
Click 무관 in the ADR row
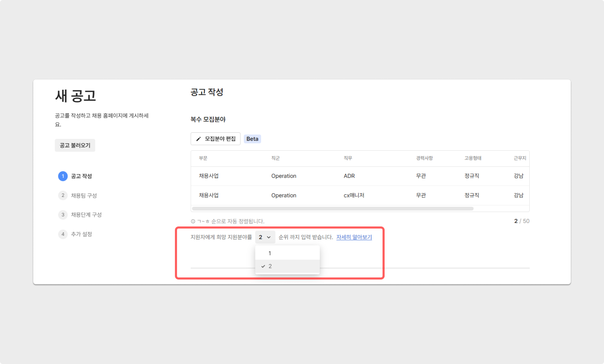click(x=421, y=176)
